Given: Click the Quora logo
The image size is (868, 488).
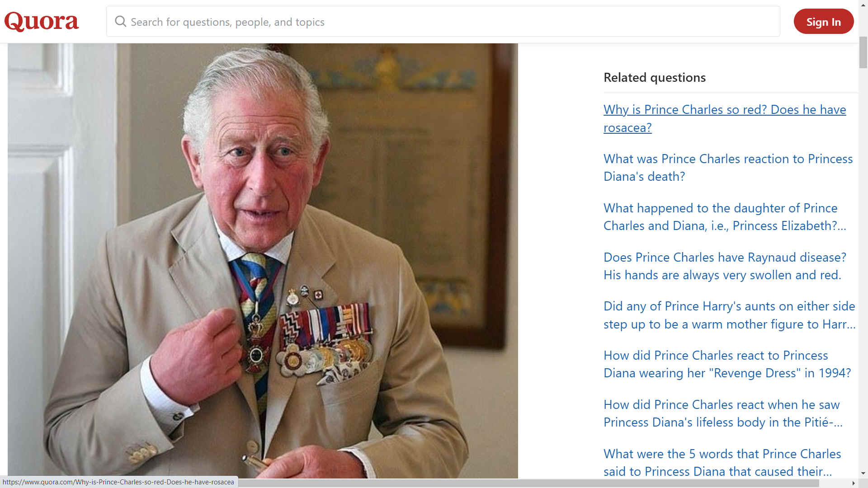Looking at the screenshot, I should coord(42,21).
